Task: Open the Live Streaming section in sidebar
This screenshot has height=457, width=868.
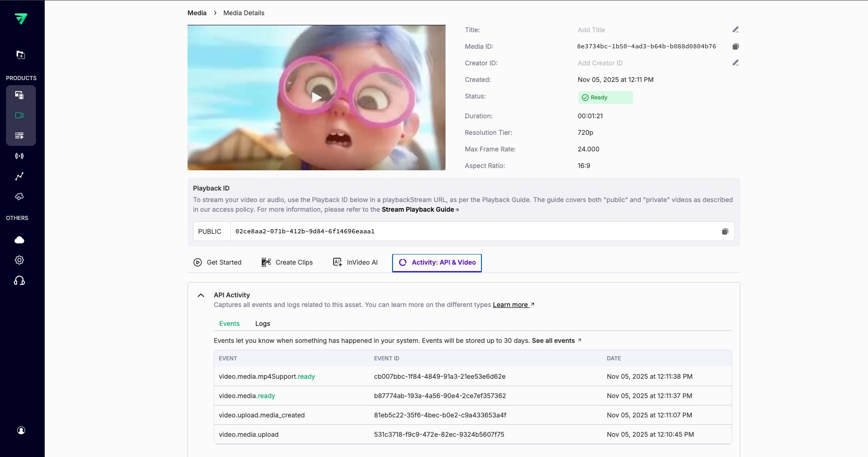Action: point(20,156)
